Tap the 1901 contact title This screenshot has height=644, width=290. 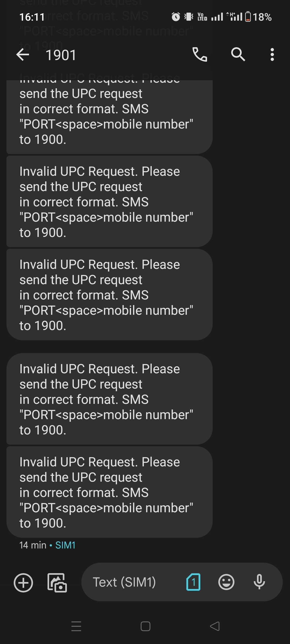pos(61,55)
